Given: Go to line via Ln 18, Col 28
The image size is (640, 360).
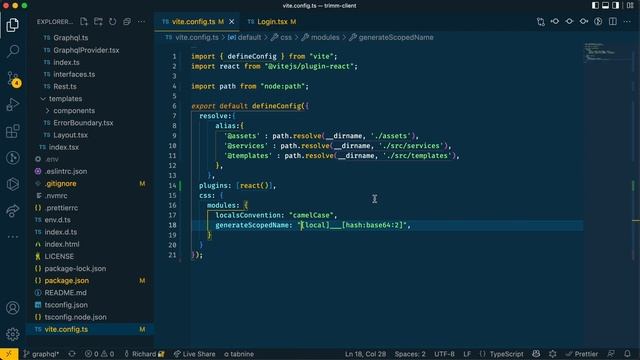Looking at the screenshot, I should click(x=365, y=354).
